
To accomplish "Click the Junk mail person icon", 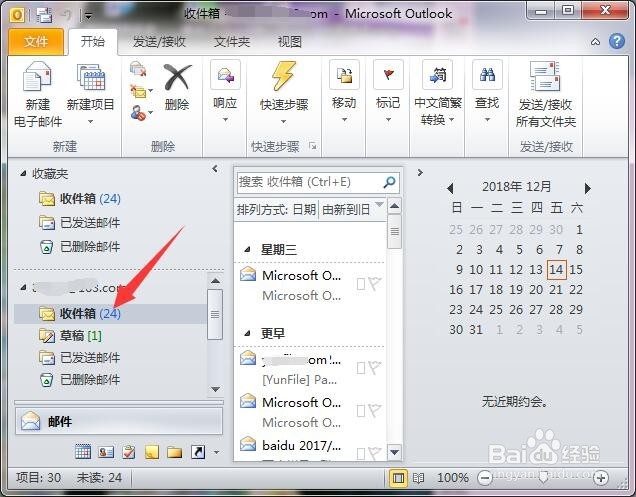I will pyautogui.click(x=138, y=113).
